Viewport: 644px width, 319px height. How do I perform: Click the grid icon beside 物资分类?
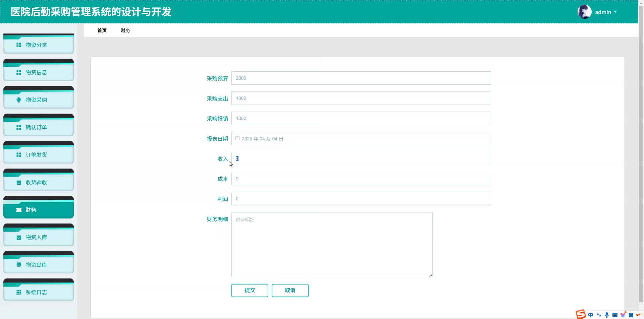(19, 45)
